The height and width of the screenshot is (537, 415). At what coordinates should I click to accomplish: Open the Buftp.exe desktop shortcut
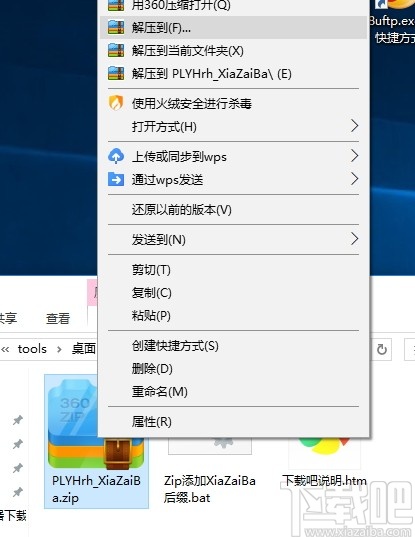[x=393, y=23]
